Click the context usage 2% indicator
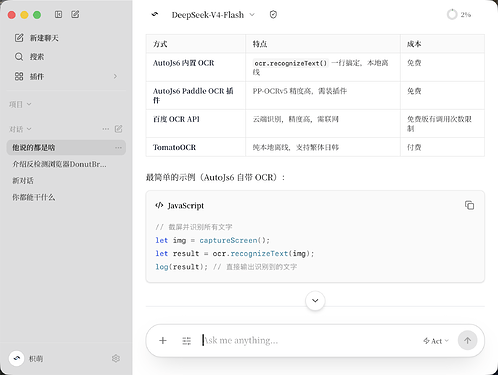This screenshot has width=498, height=375. [459, 14]
